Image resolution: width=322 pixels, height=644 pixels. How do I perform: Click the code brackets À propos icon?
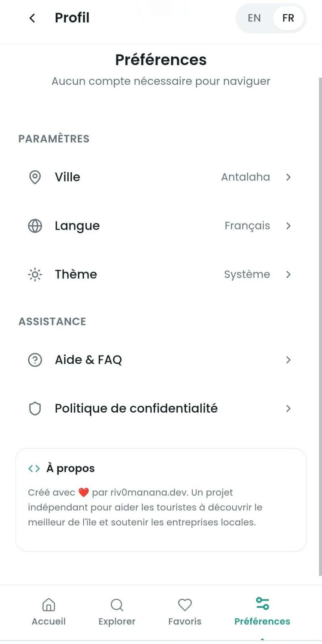(x=34, y=469)
